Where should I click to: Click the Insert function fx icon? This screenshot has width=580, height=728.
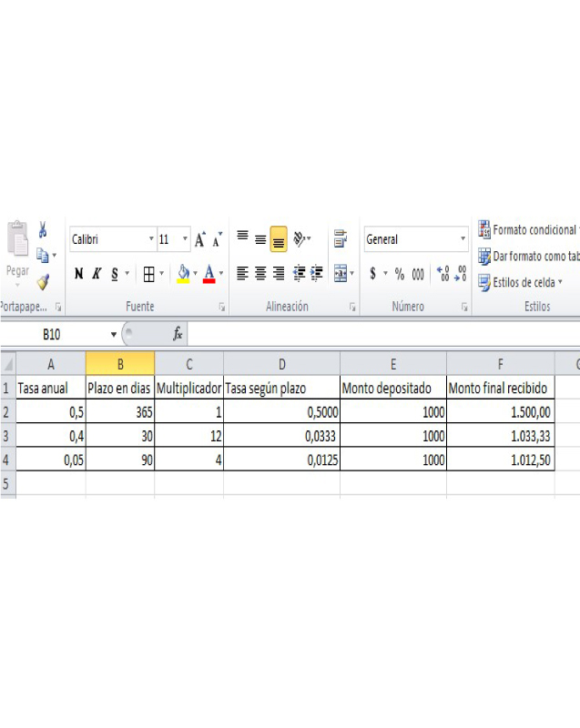(178, 333)
